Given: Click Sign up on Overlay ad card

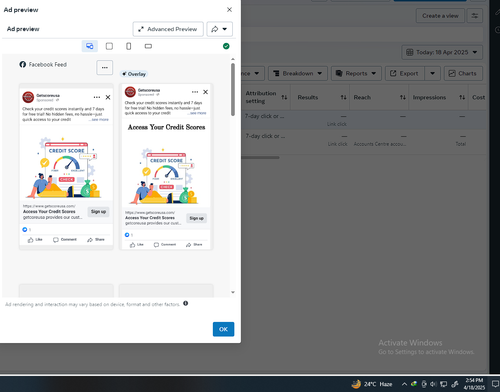Looking at the screenshot, I should coord(196,218).
